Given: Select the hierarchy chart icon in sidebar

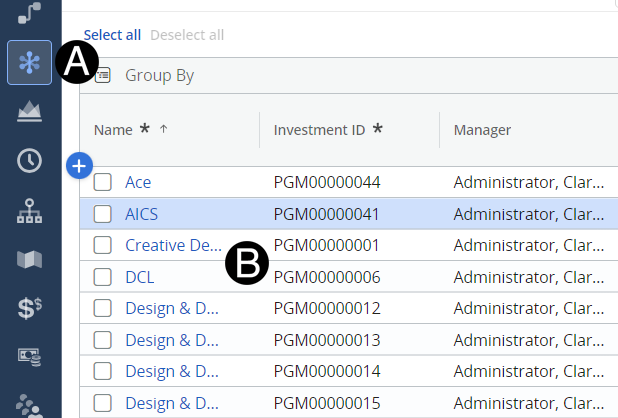Looking at the screenshot, I should pyautogui.click(x=29, y=210).
